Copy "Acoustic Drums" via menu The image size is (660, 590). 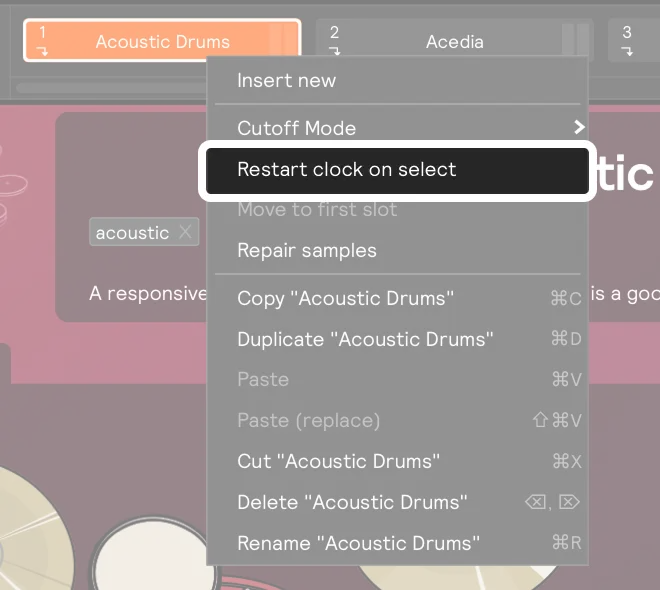pyautogui.click(x=397, y=298)
